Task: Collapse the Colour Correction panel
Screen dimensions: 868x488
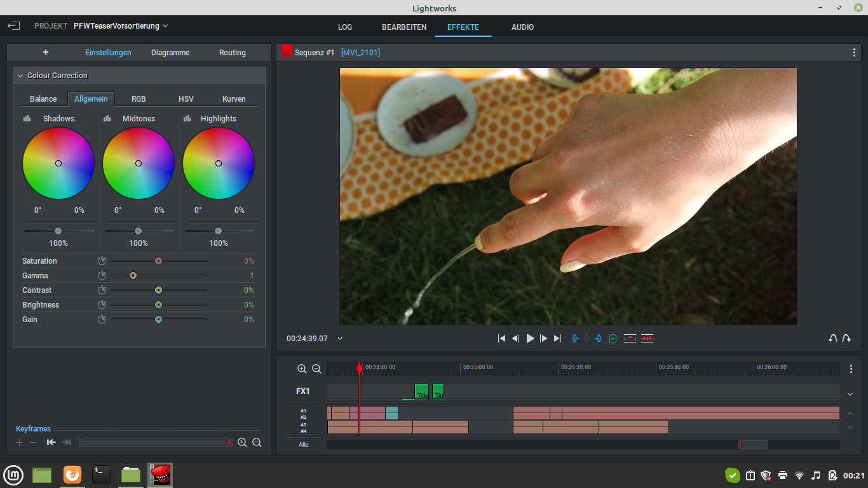Action: coord(20,76)
